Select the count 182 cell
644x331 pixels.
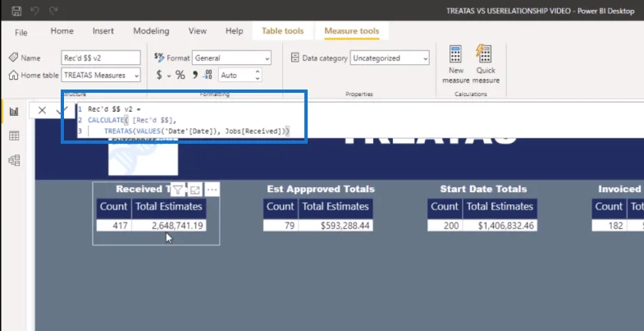point(610,225)
